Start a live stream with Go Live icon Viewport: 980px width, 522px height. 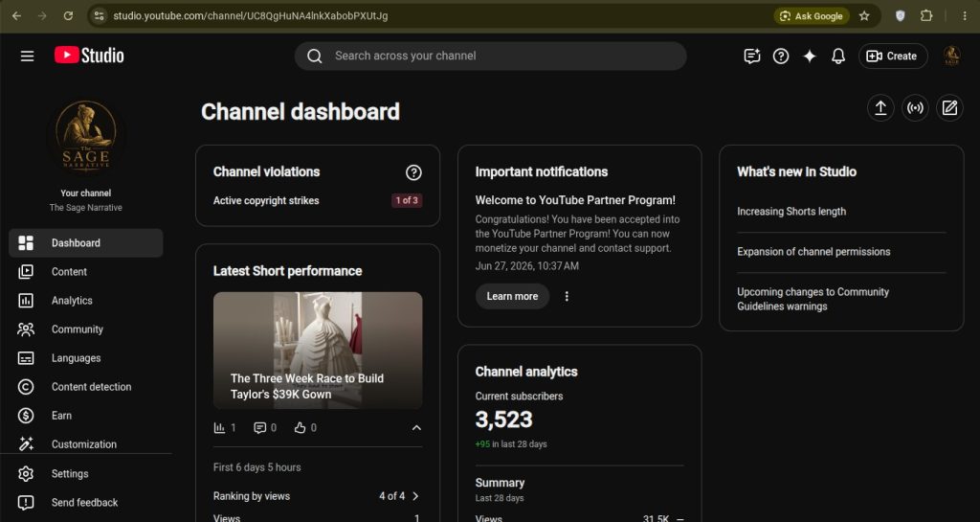[915, 108]
